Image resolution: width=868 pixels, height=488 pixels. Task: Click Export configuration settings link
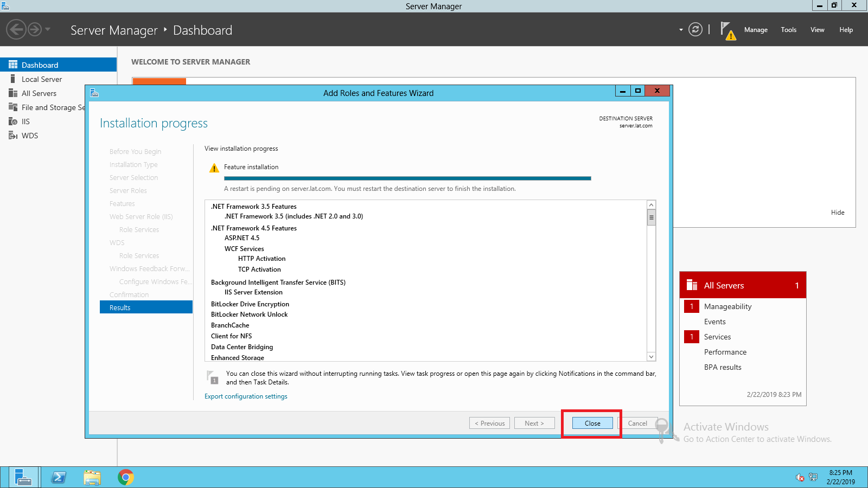[246, 396]
